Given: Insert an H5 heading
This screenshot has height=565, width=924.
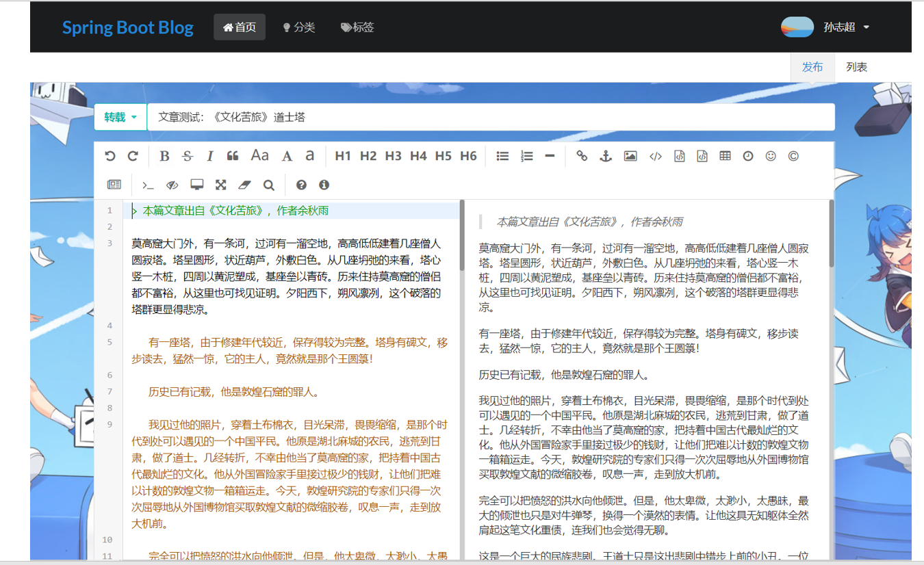Looking at the screenshot, I should coord(444,156).
